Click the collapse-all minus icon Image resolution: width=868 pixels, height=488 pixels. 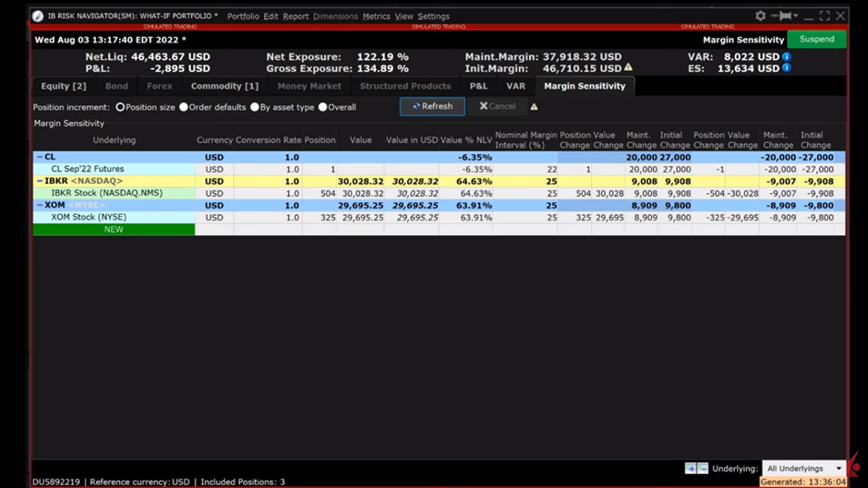[x=703, y=469]
